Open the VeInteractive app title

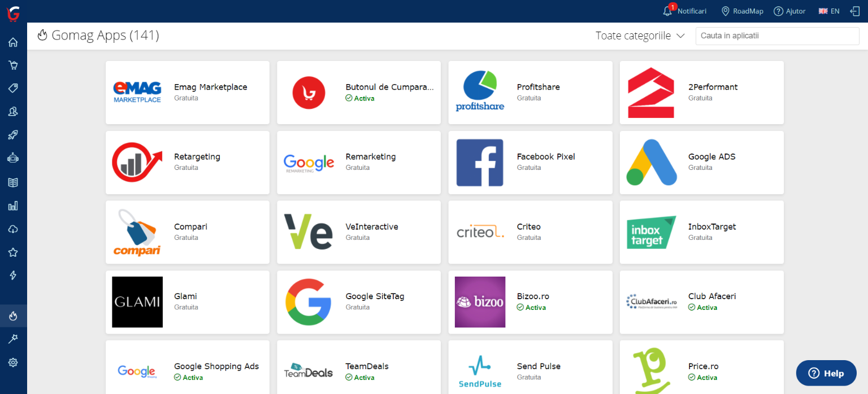click(372, 226)
